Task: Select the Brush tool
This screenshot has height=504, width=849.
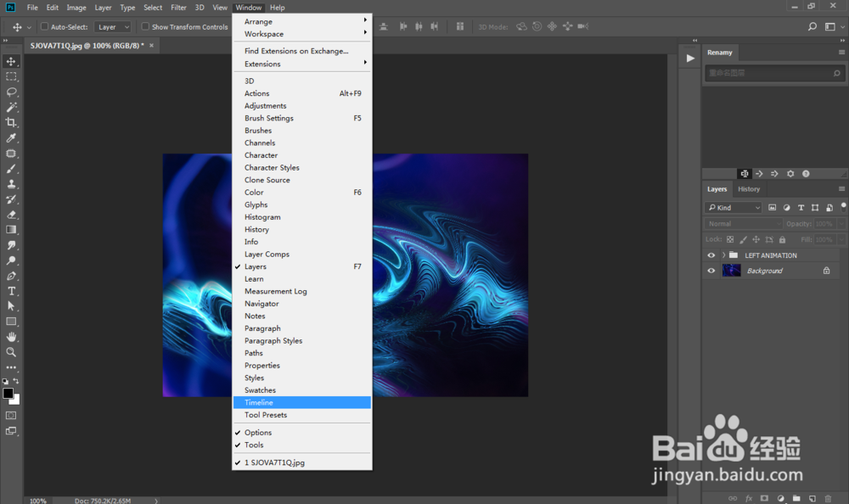Action: coord(11,169)
